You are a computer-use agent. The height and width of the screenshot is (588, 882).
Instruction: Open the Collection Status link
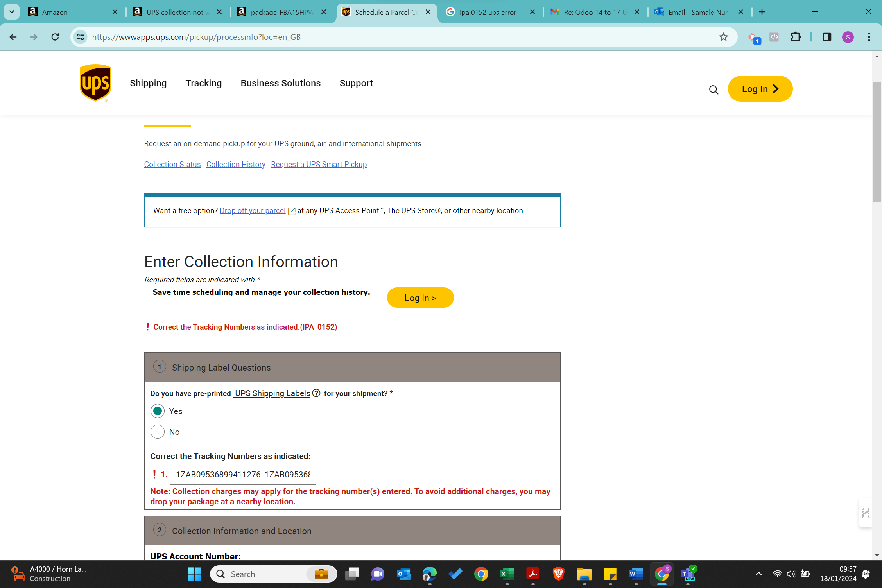coord(172,164)
